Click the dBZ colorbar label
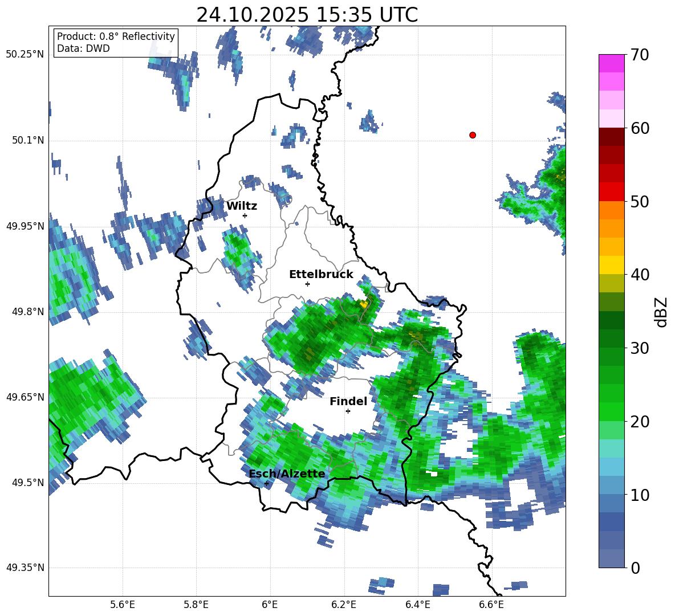The height and width of the screenshot is (616, 675). click(x=660, y=312)
